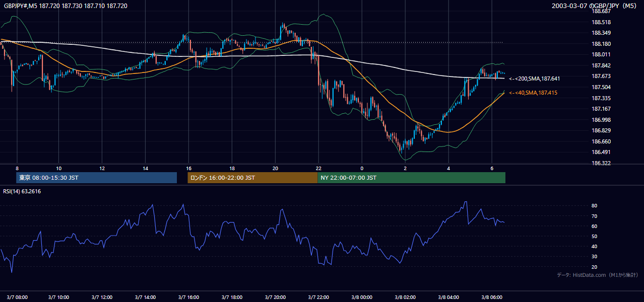Image resolution: width=644 pixels, height=302 pixels.
Task: Click the 40 SMA label reading 187.415
Action: pos(533,93)
